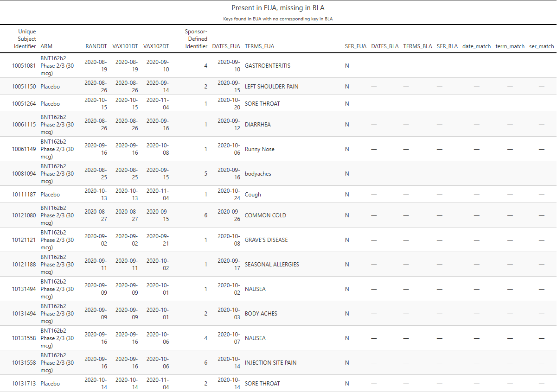Click the GASTROENTERITIS term cell

tap(268, 66)
